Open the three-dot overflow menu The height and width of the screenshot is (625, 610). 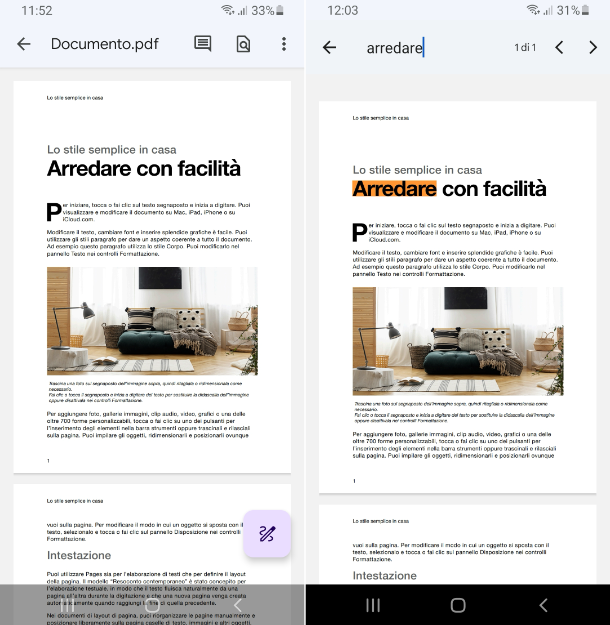(284, 44)
